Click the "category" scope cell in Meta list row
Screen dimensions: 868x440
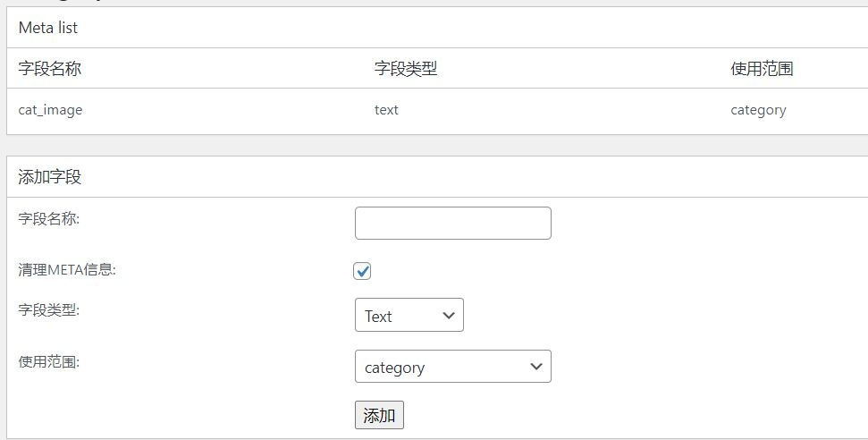tap(758, 110)
